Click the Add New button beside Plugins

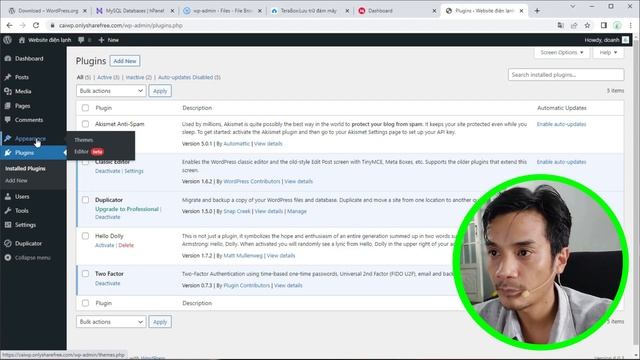pos(125,61)
